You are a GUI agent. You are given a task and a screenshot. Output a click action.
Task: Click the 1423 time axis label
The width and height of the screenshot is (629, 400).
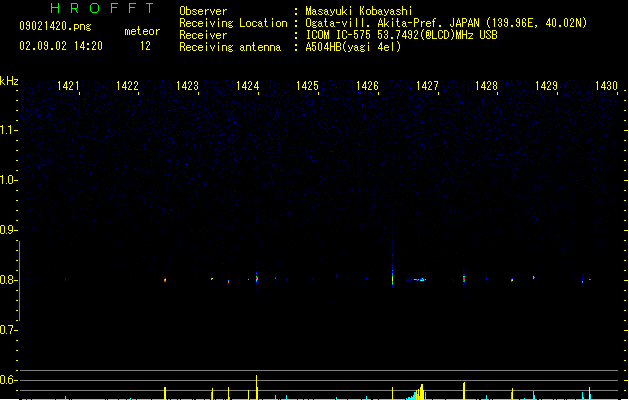pyautogui.click(x=187, y=86)
